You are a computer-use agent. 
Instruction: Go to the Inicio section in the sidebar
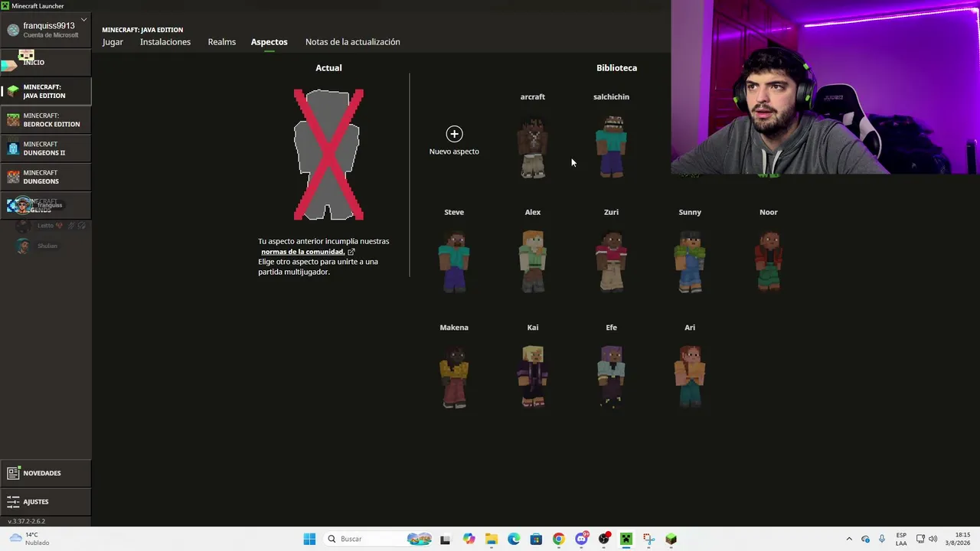click(x=45, y=62)
